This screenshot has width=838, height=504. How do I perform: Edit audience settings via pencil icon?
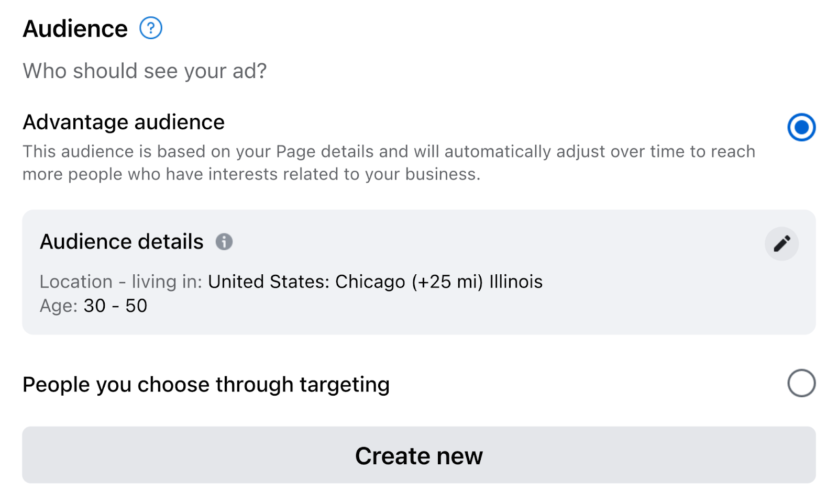click(781, 243)
